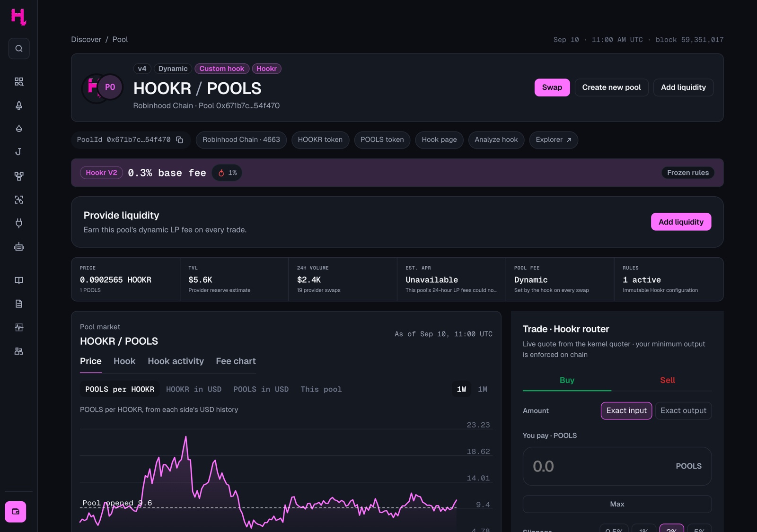Click the flame 1% burn badge
This screenshot has width=757, height=532.
227,173
